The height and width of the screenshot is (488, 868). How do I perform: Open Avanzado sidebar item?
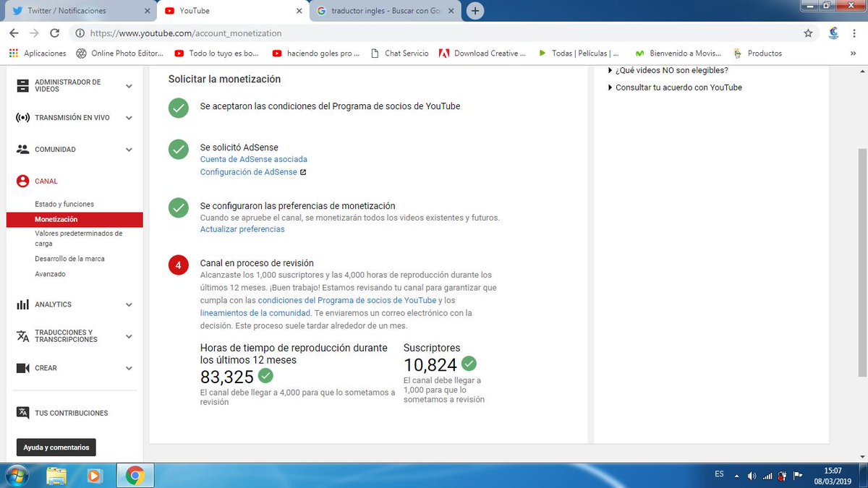(x=50, y=274)
